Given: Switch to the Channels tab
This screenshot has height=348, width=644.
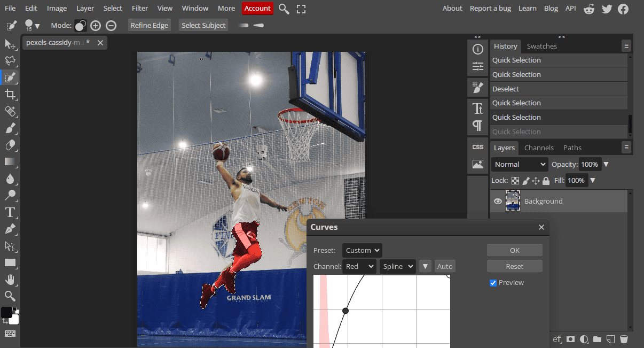Looking at the screenshot, I should [x=539, y=148].
